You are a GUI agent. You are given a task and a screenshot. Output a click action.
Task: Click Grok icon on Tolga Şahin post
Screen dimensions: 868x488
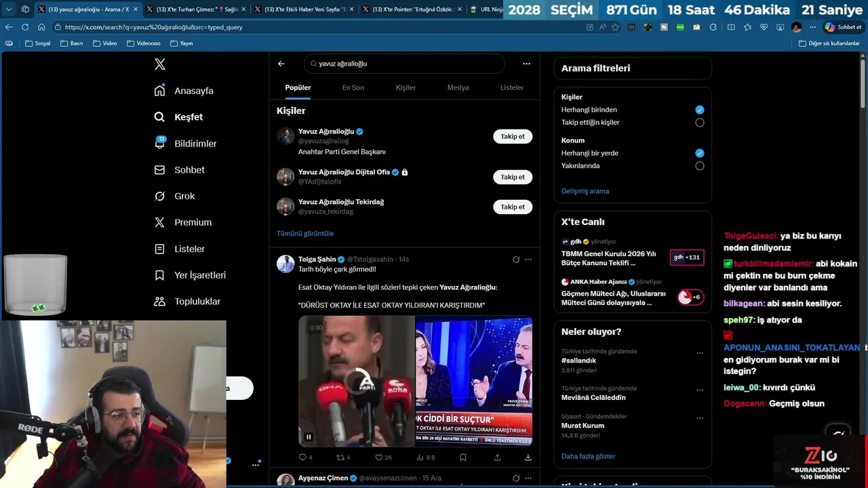click(516, 260)
